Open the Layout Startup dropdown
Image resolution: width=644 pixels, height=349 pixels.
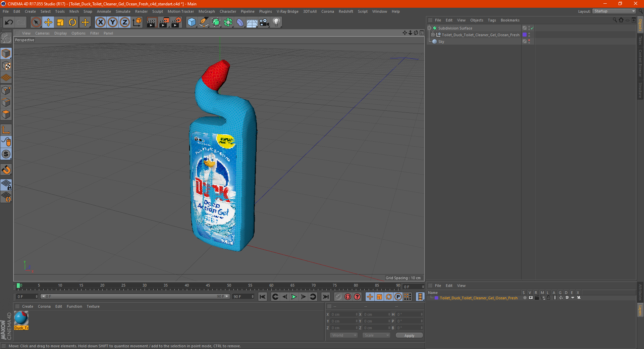point(614,11)
